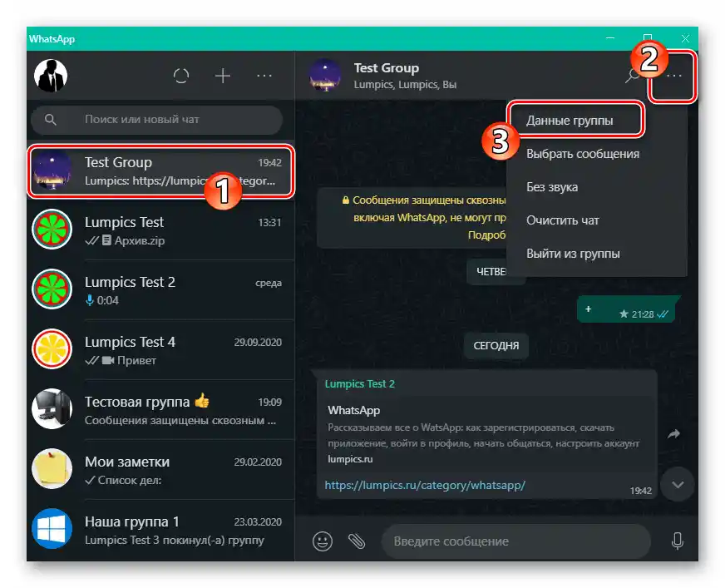Open the Lumpics Test chat
725x588 pixels.
pyautogui.click(x=160, y=230)
